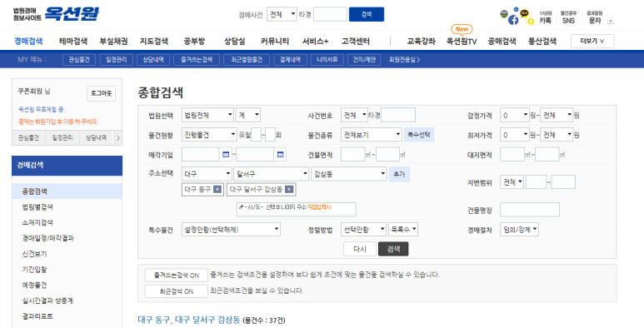644x328 pixels.
Task: Open the 옥션원TV menu
Action: click(x=462, y=41)
